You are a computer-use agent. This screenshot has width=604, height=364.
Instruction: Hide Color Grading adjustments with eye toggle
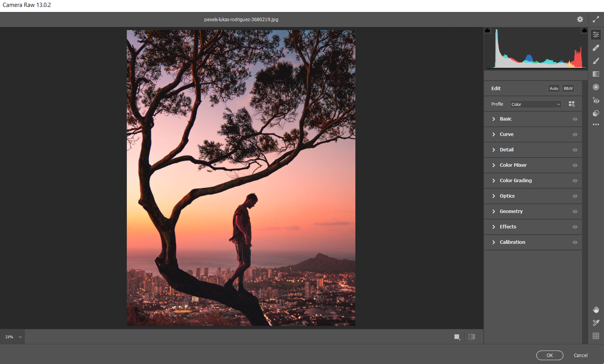click(x=575, y=180)
